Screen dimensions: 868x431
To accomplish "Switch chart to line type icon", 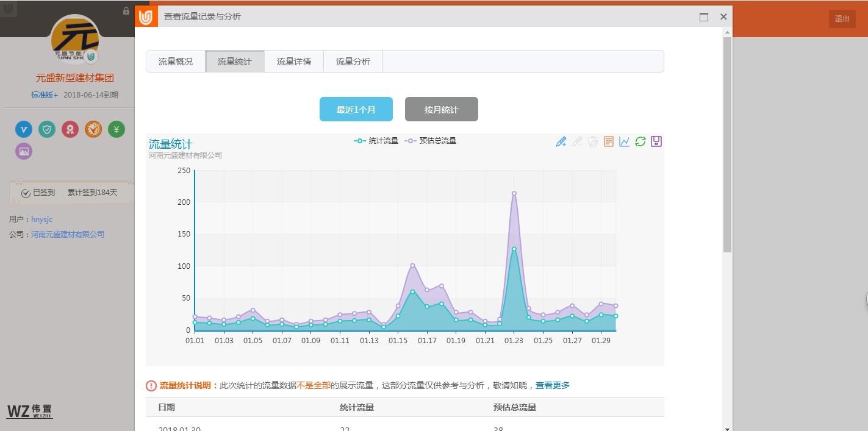I will 624,141.
